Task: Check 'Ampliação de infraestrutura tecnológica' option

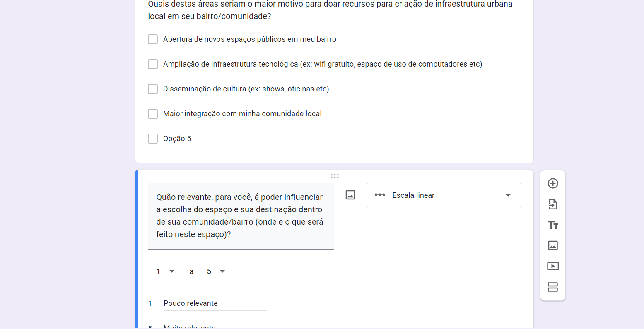Action: click(x=153, y=64)
